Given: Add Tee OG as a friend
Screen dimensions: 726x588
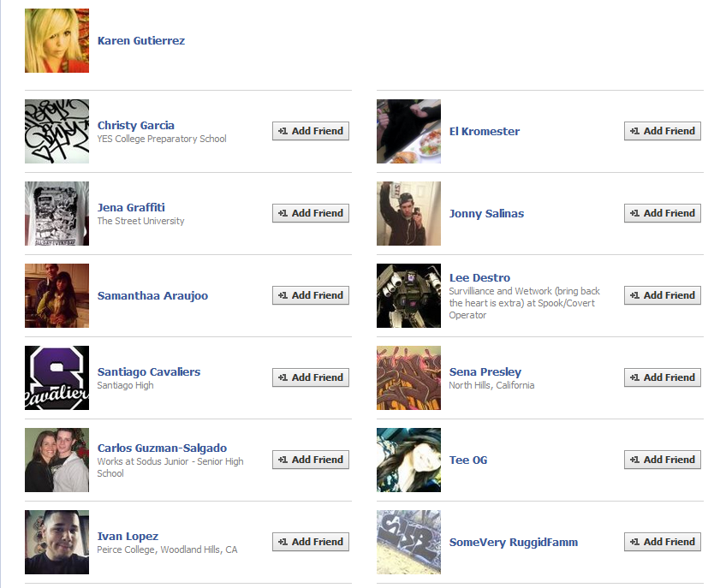Looking at the screenshot, I should (663, 460).
